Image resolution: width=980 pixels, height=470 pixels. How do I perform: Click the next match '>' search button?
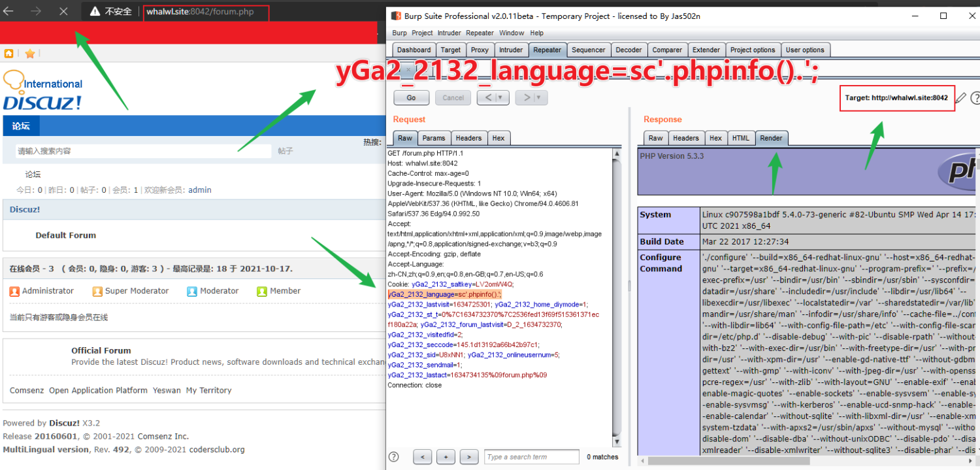[x=469, y=456]
